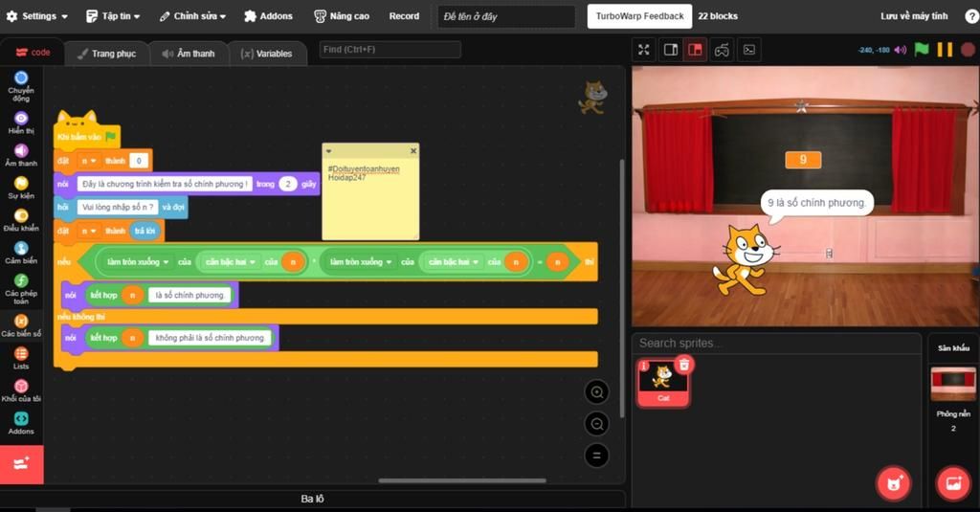The height and width of the screenshot is (512, 980).
Task: Stop the project with red button
Action: click(x=969, y=50)
